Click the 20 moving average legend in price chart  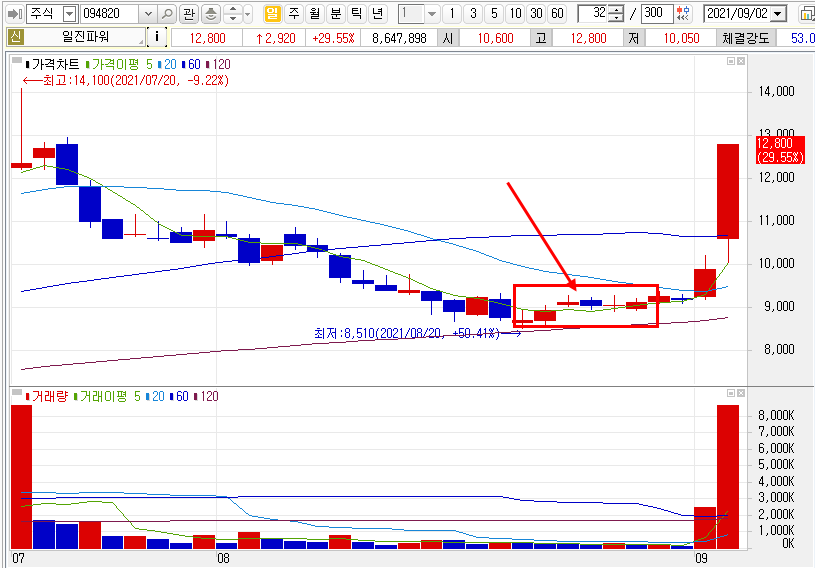coord(167,64)
